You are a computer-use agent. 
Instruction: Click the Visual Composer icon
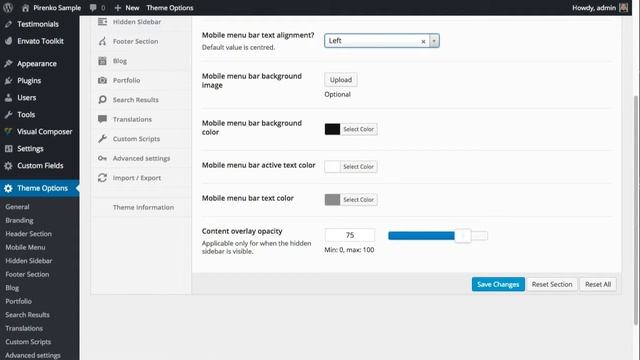pos(8,131)
